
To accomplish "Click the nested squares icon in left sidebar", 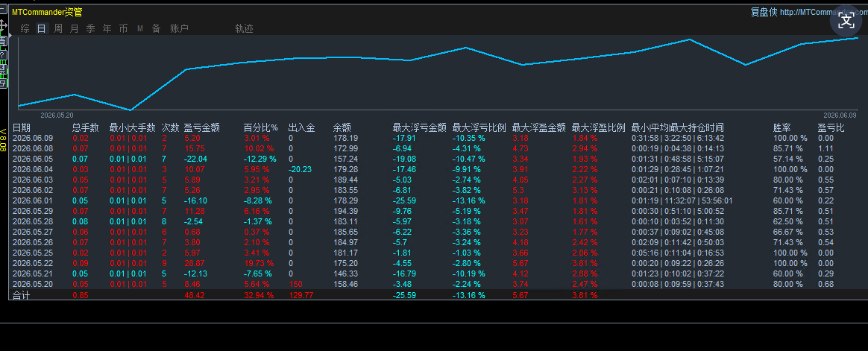I will [3, 83].
